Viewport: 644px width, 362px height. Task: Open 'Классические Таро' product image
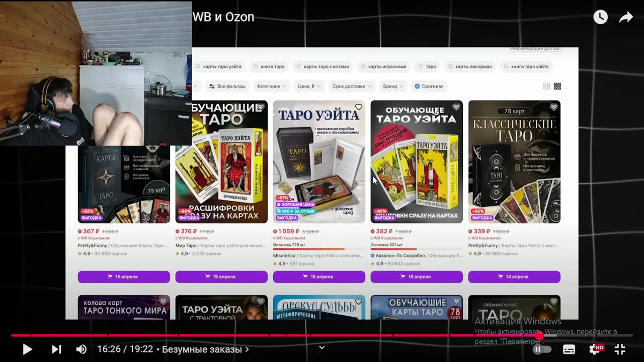(514, 161)
